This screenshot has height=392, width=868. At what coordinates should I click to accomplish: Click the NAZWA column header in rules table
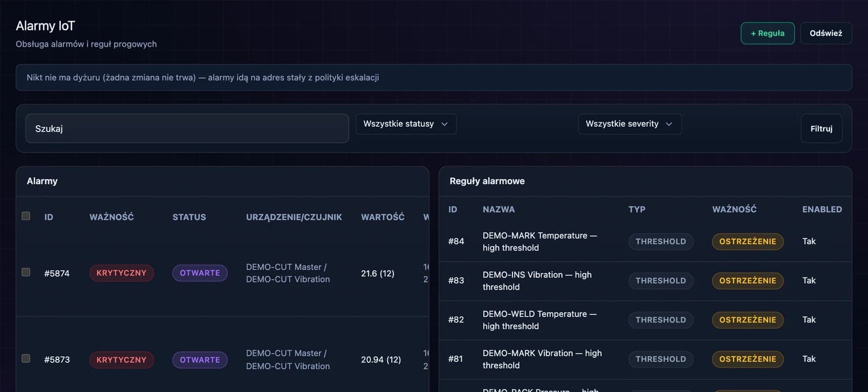[x=499, y=209]
